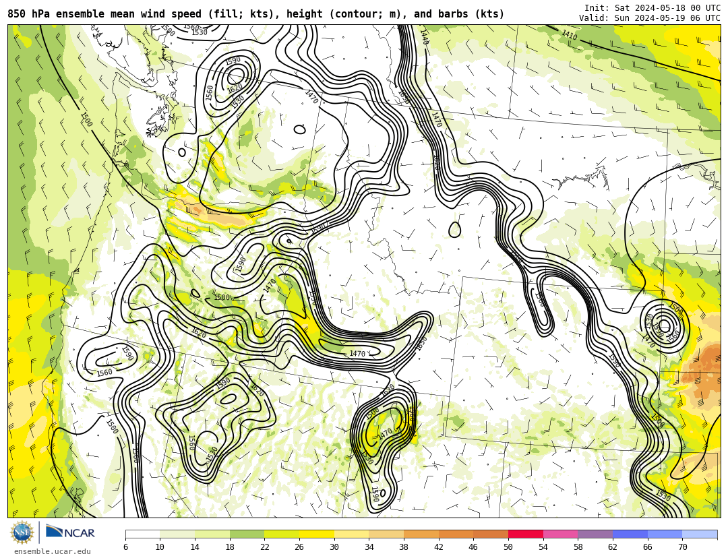Pick the bright yellow 26–30 kts colorbar segment
The height and width of the screenshot is (560, 728).
click(317, 534)
